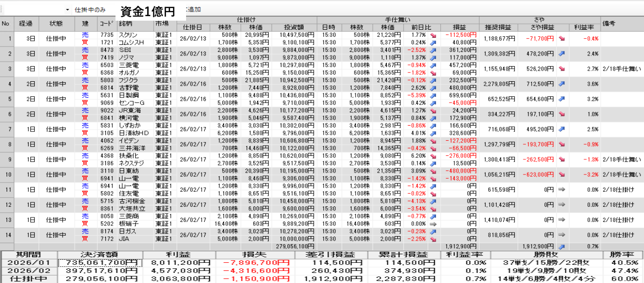Image resolution: width=644 pixels, height=283 pixels.
Task: Click the 735,061,700円 settlement amount cell
Action: [100, 263]
